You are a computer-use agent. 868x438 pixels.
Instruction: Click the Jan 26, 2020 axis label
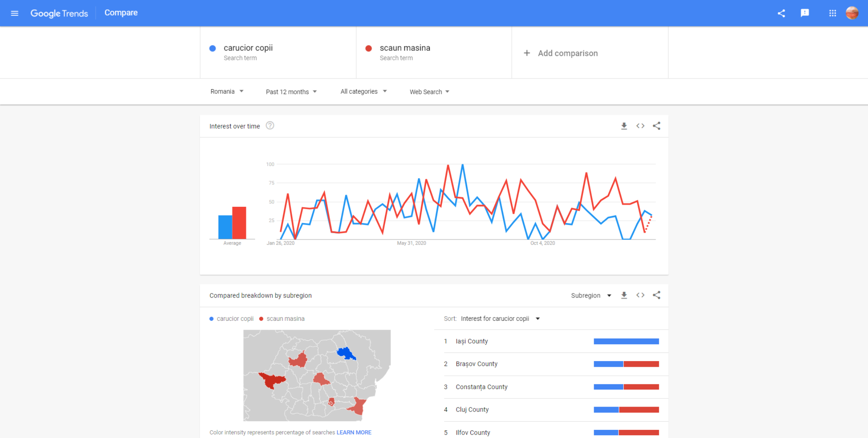click(280, 243)
